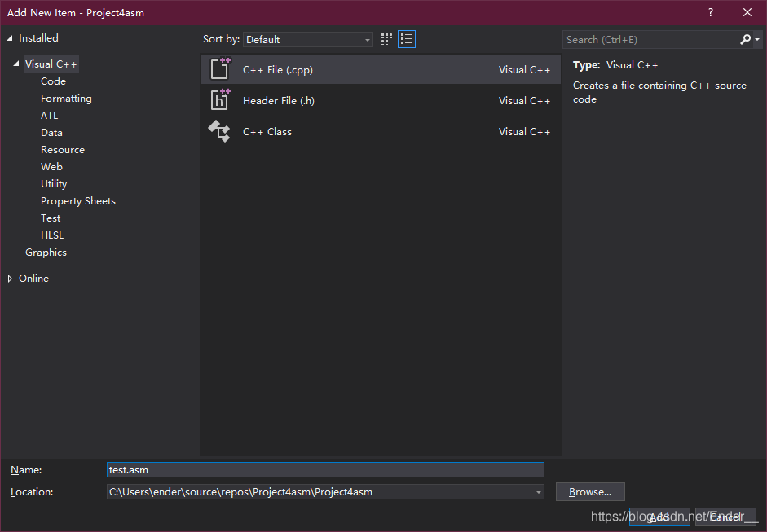Switch to the list view
Screen dimensions: 767x532
pos(406,38)
